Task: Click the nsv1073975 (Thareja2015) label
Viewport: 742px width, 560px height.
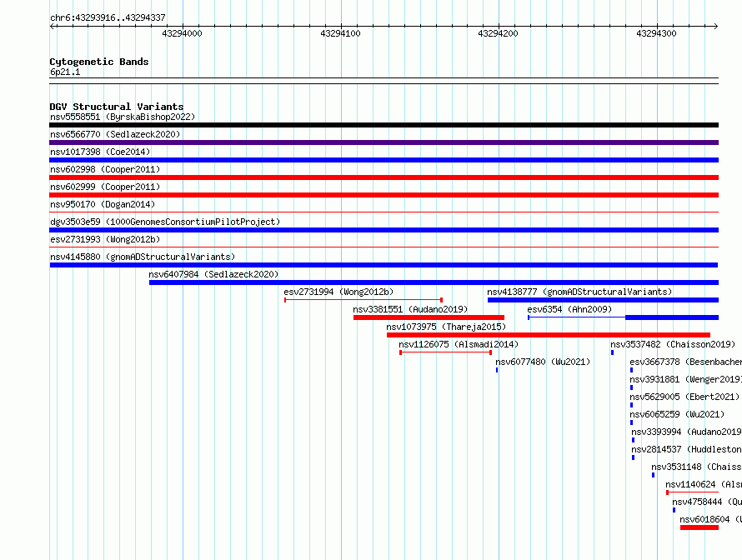Action: [446, 327]
